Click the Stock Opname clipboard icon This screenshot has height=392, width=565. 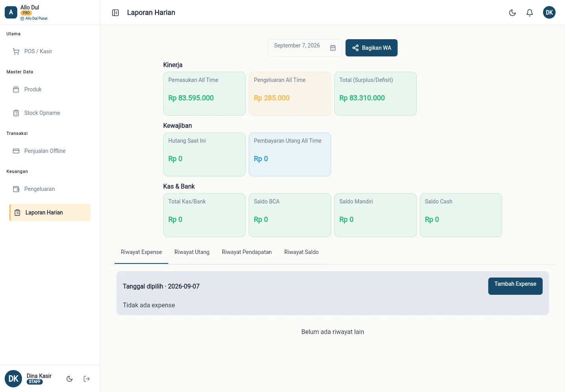[16, 113]
